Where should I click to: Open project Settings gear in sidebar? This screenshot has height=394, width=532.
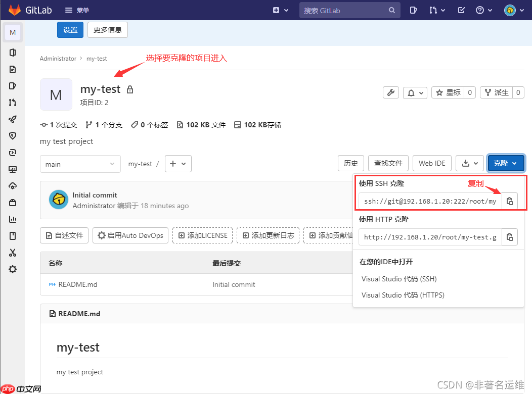pyautogui.click(x=12, y=269)
